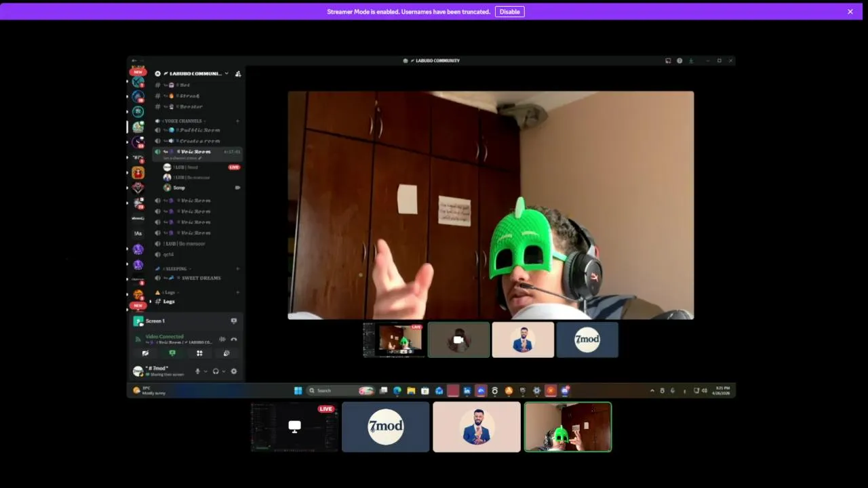This screenshot has height=488, width=868.
Task: Select the blue suit avatar participant tile
Action: [477, 427]
